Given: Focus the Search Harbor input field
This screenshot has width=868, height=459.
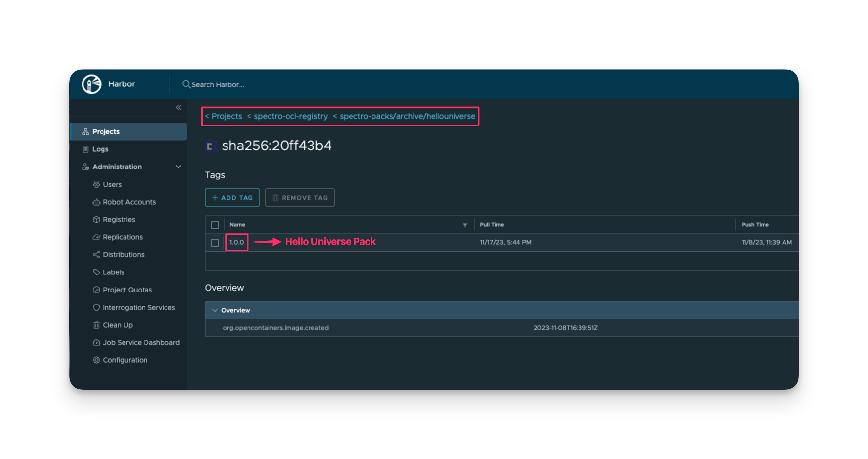Looking at the screenshot, I should 218,85.
